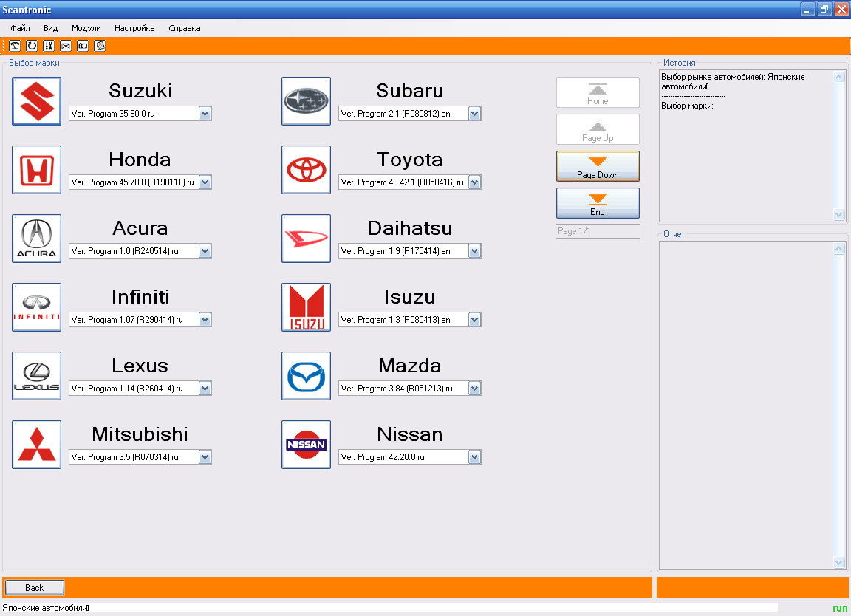Expand the Mazda program version dropdown
851x616 pixels.
point(474,388)
